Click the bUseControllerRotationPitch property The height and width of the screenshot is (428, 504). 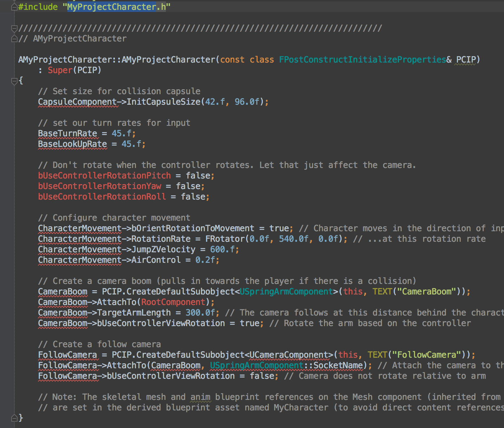pos(104,176)
